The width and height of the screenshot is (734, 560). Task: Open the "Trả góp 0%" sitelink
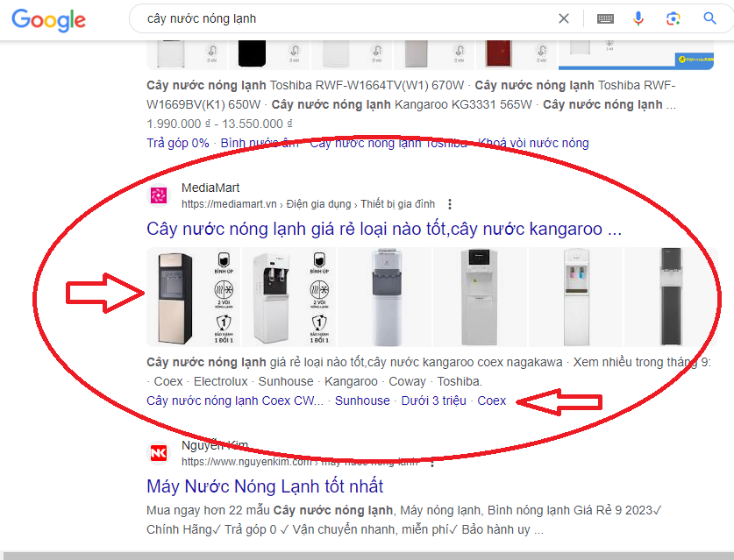pos(178,143)
